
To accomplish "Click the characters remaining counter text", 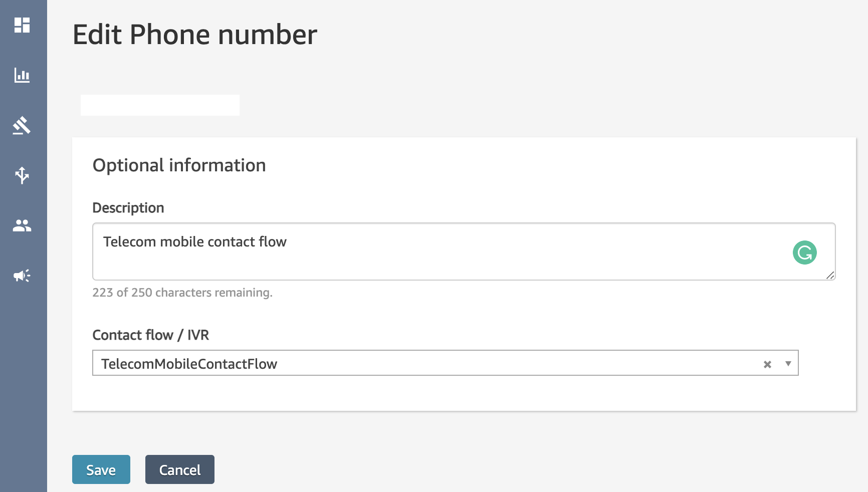I will click(x=182, y=293).
